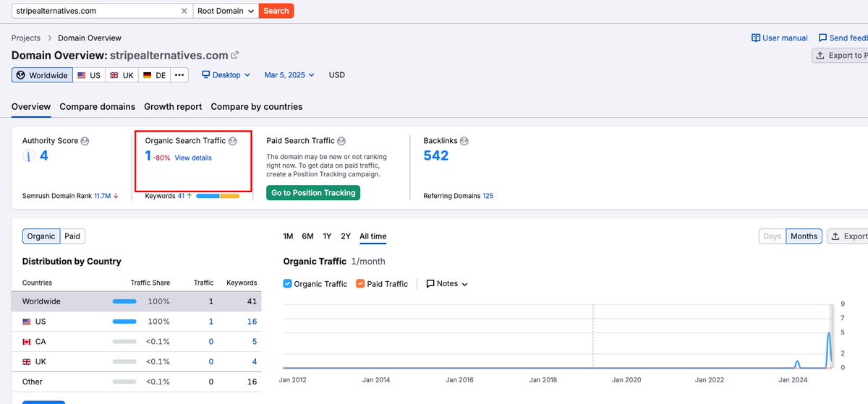Switch to Compare by countries tab
The image size is (868, 404).
pyautogui.click(x=257, y=106)
